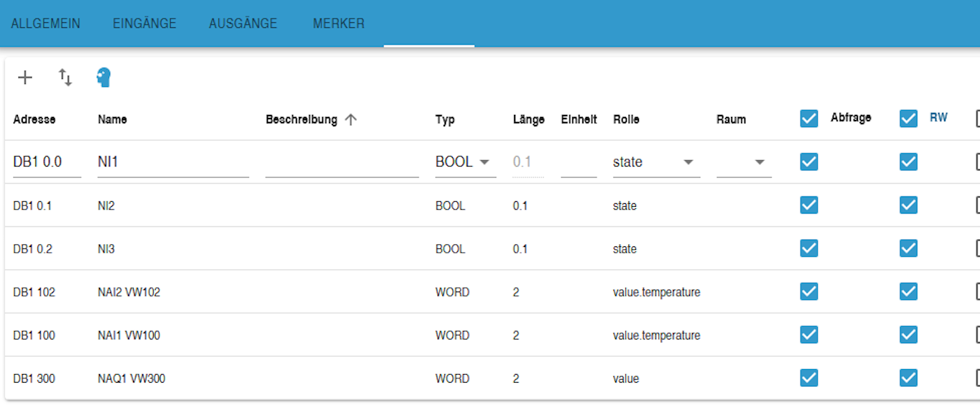
Task: Go to the MERKER tab
Action: pos(339,24)
